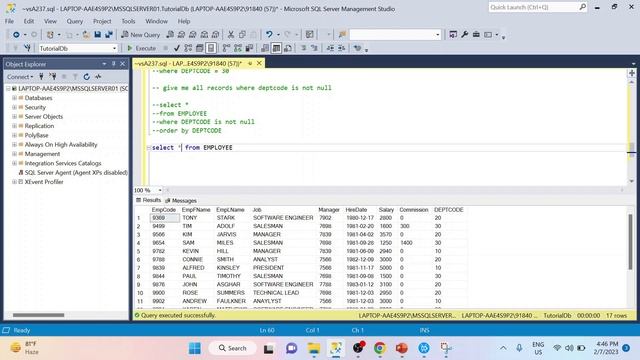
Task: Open Query Options icon
Action: [200, 48]
